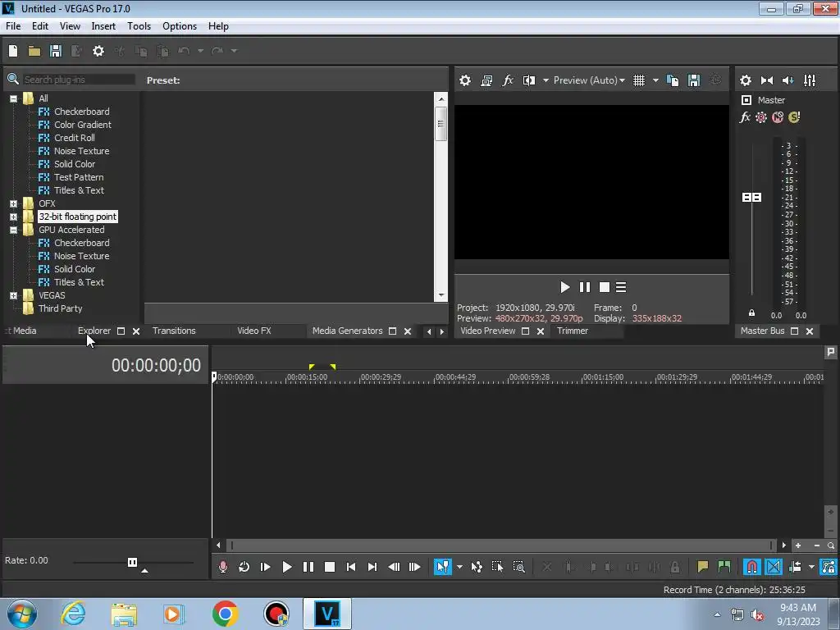Screen dimensions: 840x630
Task: Select the Envelope Edit tool
Action: [477, 567]
